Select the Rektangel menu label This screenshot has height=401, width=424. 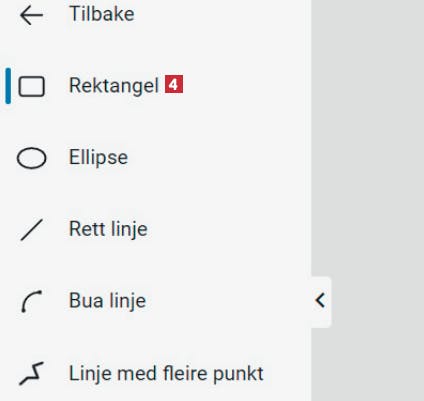click(114, 86)
